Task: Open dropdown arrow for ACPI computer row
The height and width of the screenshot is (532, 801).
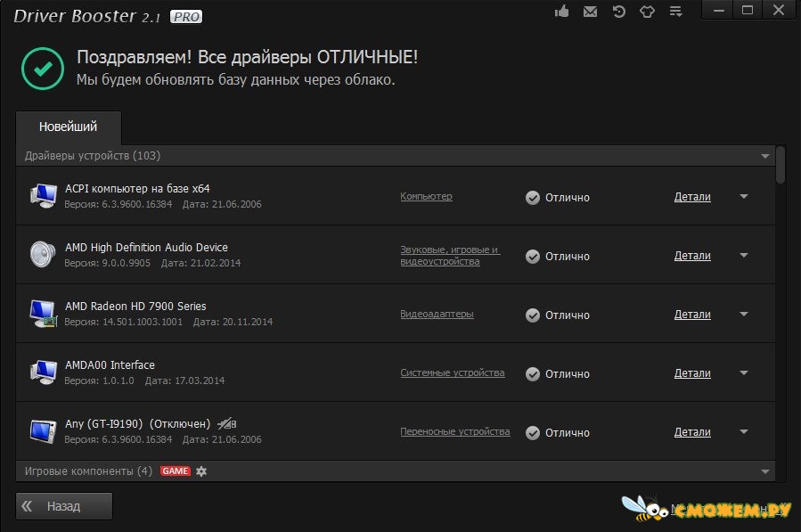Action: (744, 196)
